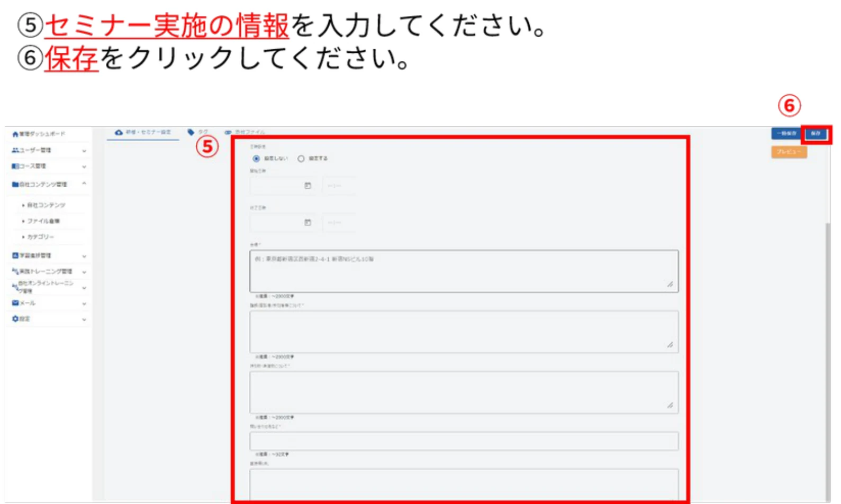Viewport: 841px width, 504px height.
Task: Click the venue textarea with 東京都 address placeholder
Action: point(464,271)
